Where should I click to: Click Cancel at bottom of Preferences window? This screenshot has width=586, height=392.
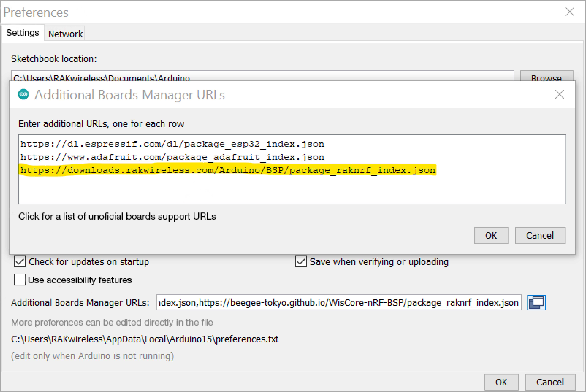click(550, 382)
